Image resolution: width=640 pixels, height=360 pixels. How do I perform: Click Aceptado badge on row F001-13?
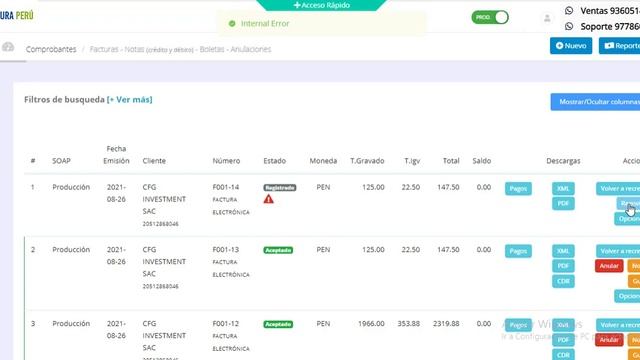[278, 250]
